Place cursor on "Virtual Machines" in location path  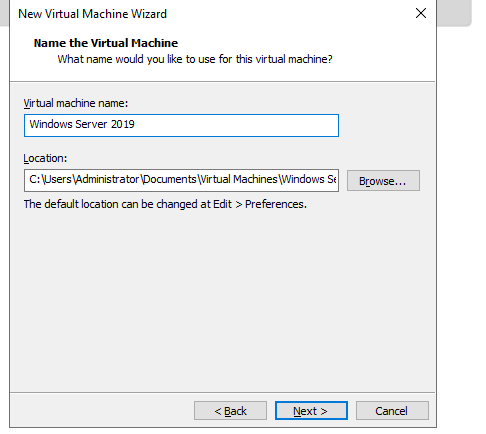239,179
